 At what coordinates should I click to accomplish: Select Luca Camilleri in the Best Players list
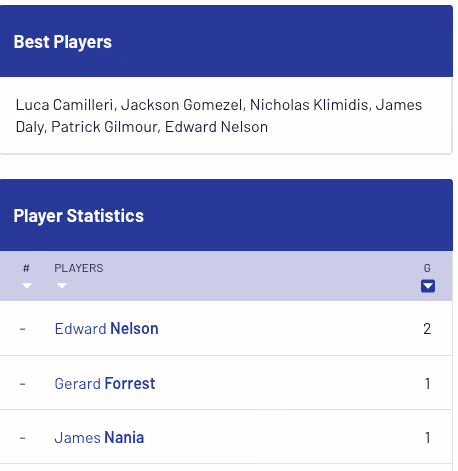[64, 105]
